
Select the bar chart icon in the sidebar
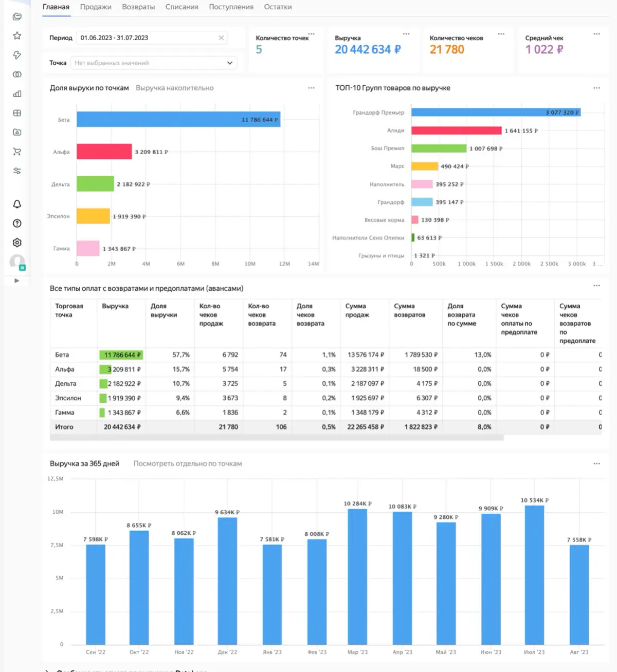(17, 94)
